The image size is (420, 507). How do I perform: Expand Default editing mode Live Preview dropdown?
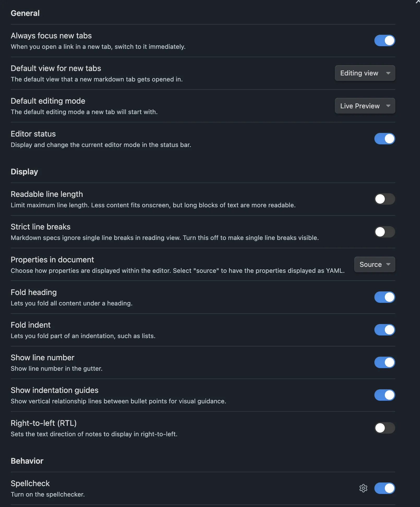(365, 106)
